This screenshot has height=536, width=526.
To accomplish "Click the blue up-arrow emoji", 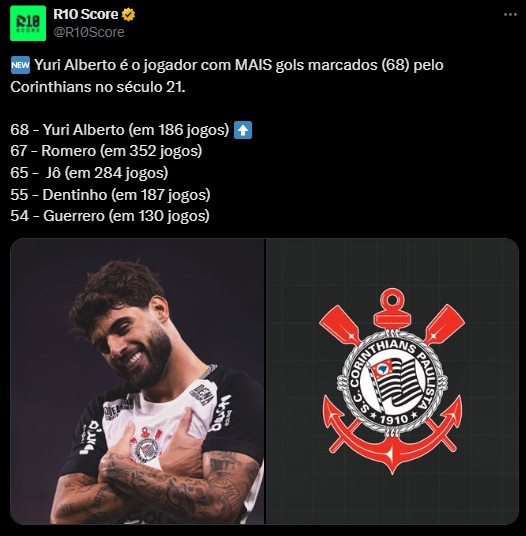I will coord(243,130).
